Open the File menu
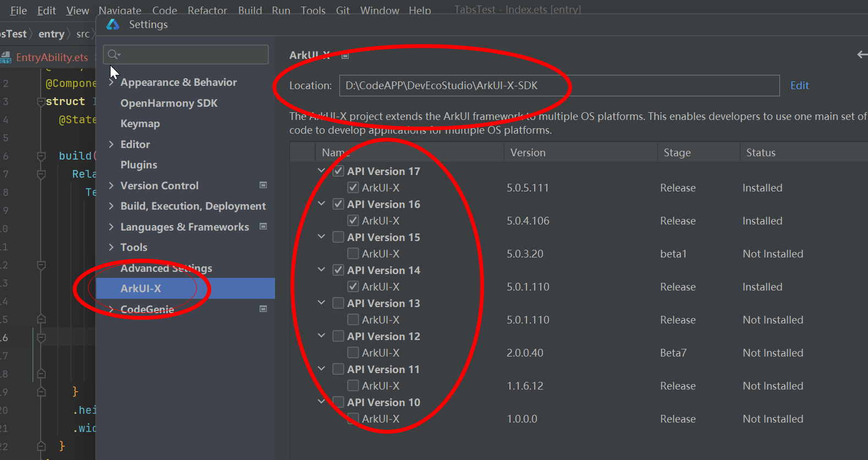 pos(19,10)
